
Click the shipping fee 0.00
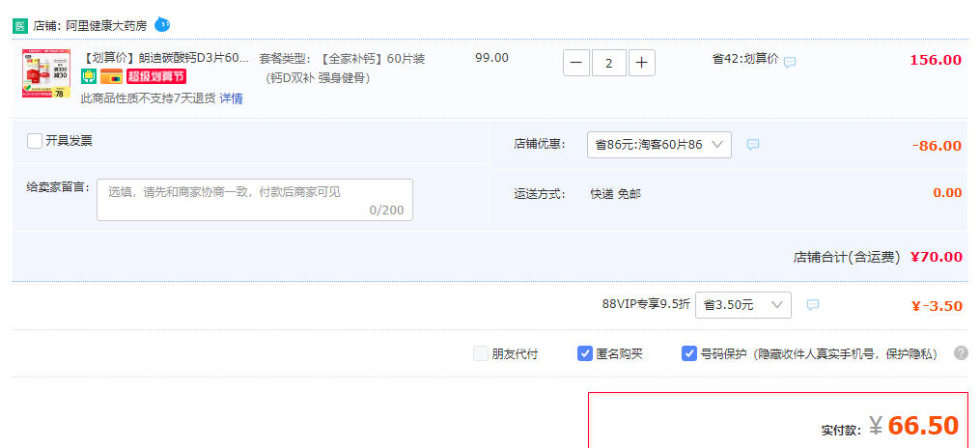[x=947, y=192]
